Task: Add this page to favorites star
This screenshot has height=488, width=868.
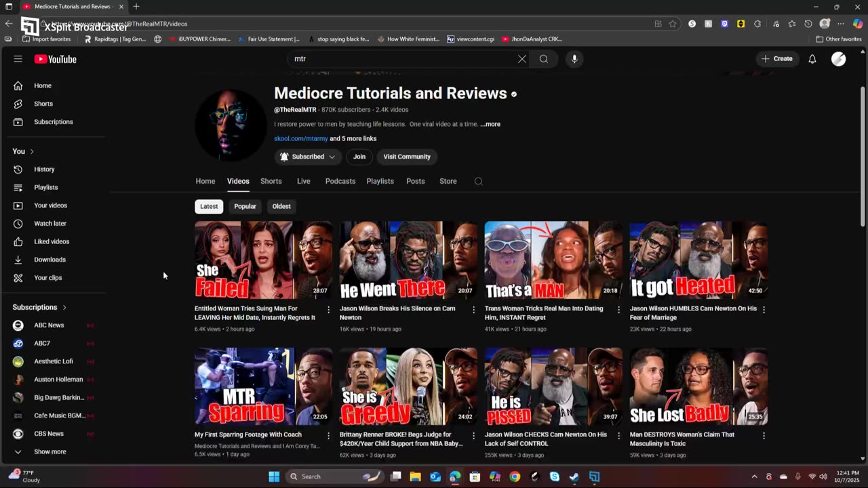Action: [673, 24]
